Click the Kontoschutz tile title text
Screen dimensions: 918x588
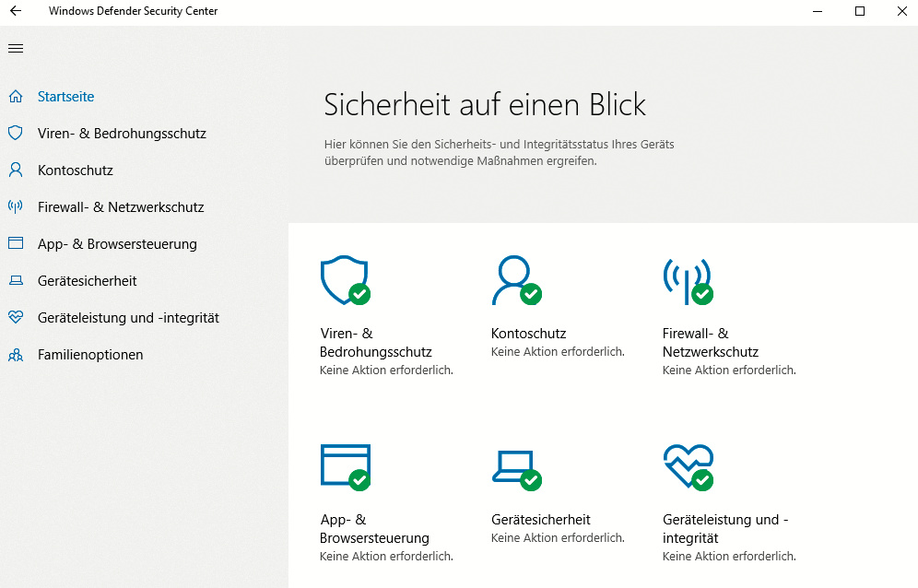[x=528, y=334]
